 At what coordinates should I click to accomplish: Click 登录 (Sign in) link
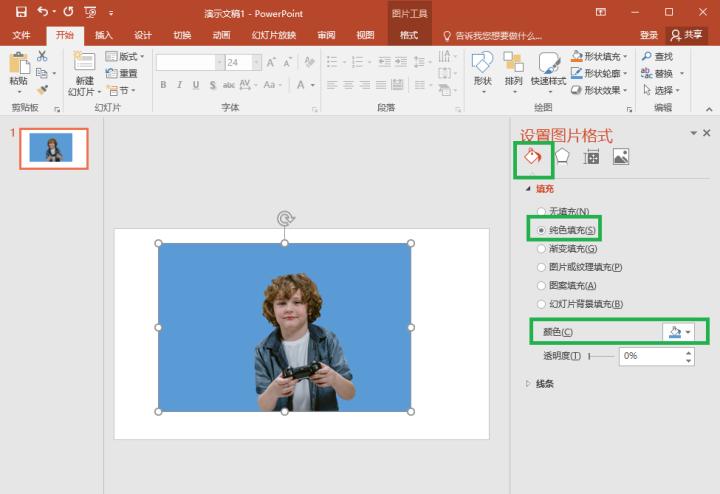(x=649, y=35)
